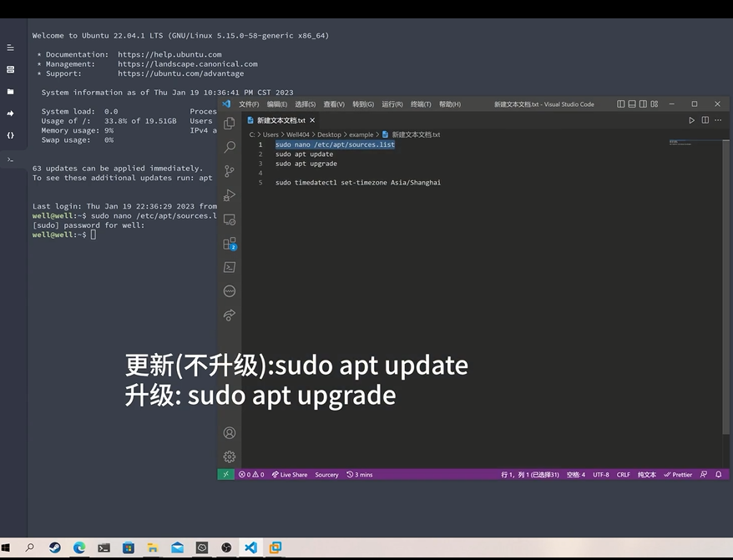
Task: Expand the Desktop breadcrumb segment
Action: 329,134
